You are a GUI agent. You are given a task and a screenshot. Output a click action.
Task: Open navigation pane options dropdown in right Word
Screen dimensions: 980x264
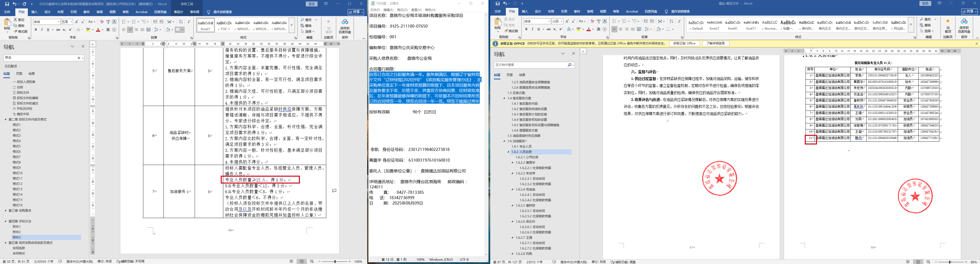563,54
